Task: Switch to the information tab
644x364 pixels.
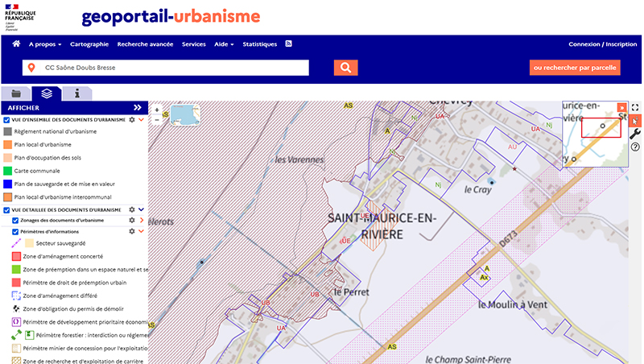Action: (x=77, y=93)
